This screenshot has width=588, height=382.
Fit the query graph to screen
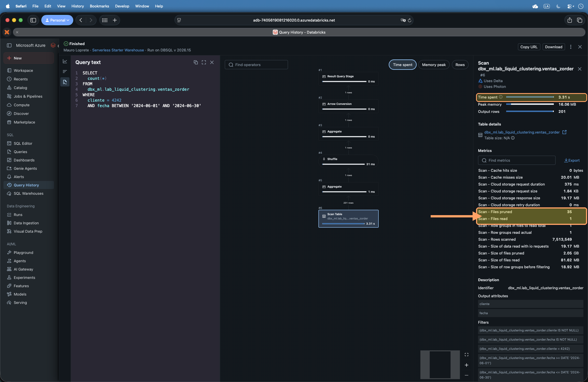coord(467,355)
